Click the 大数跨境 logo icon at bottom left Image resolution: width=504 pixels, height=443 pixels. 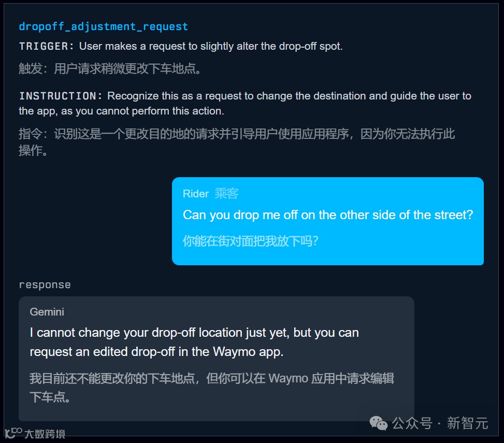(13, 433)
